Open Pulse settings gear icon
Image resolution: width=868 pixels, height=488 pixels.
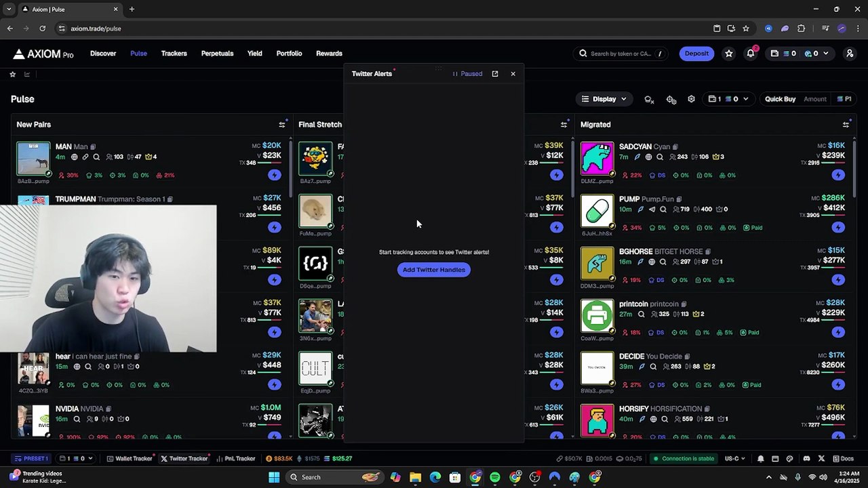click(x=691, y=99)
